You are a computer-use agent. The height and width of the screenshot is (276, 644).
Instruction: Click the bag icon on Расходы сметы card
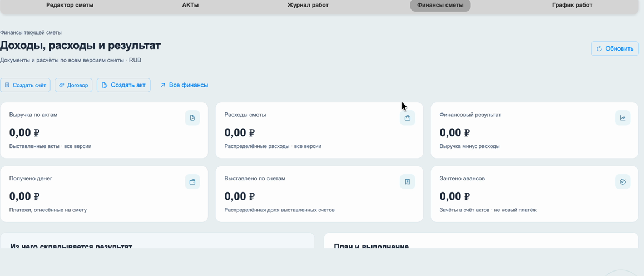coord(408,118)
